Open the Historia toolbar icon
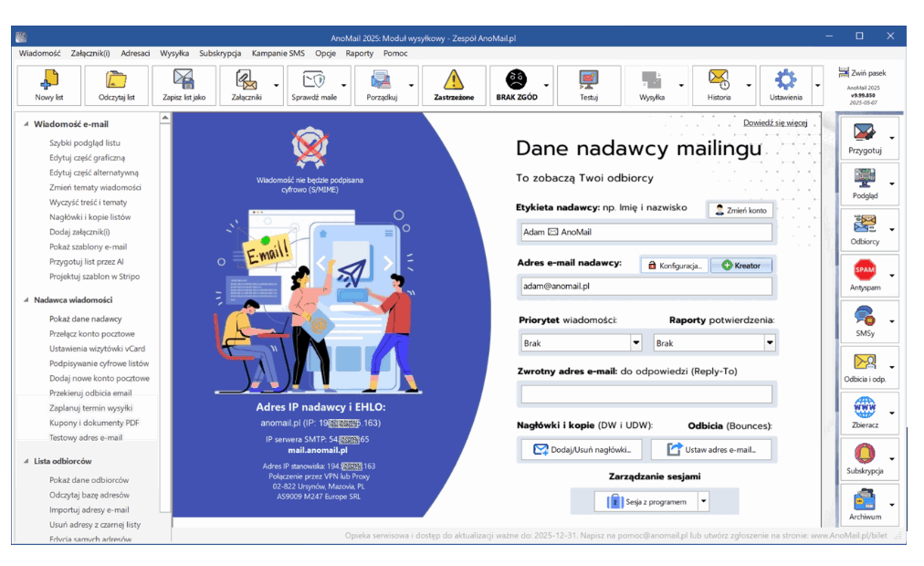Viewport: 924px width, 566px height. click(719, 79)
